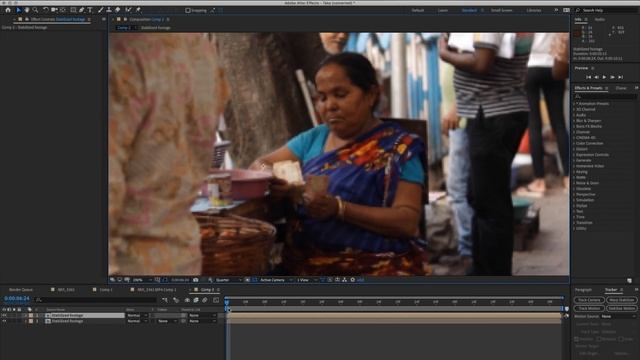The height and width of the screenshot is (360, 640).
Task: Jump to last frame in Preview panel
Action: [x=620, y=77]
